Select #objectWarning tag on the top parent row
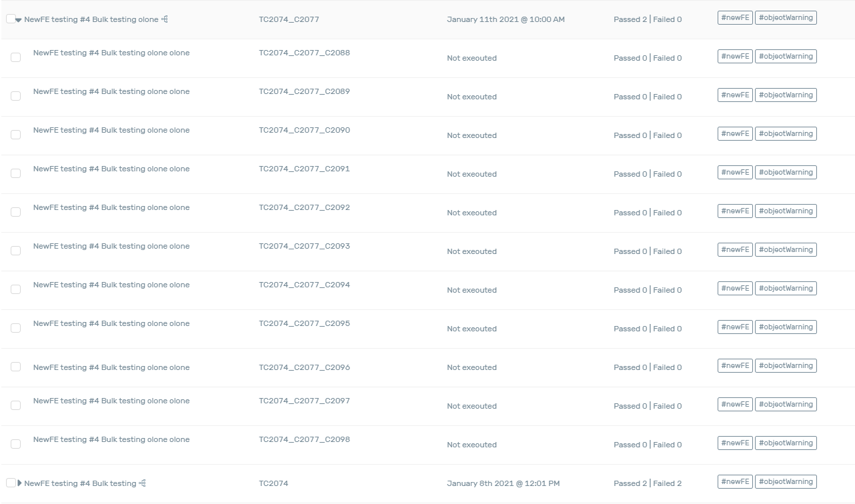The width and height of the screenshot is (855, 504). pyautogui.click(x=786, y=18)
